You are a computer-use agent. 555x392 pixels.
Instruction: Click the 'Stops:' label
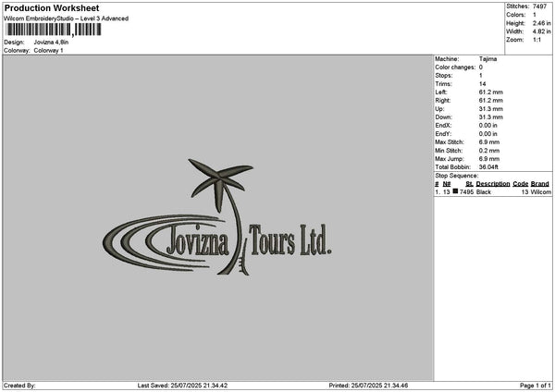point(444,76)
